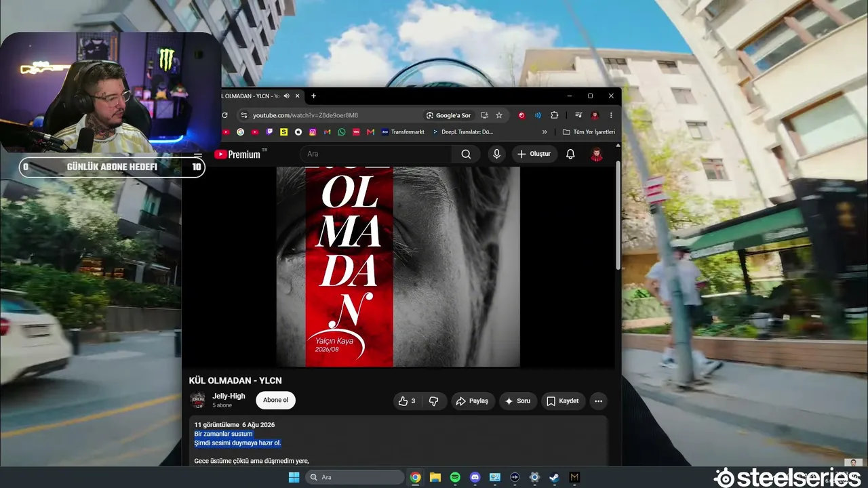Mute the tab using its speaker icon
868x488 pixels.
287,96
